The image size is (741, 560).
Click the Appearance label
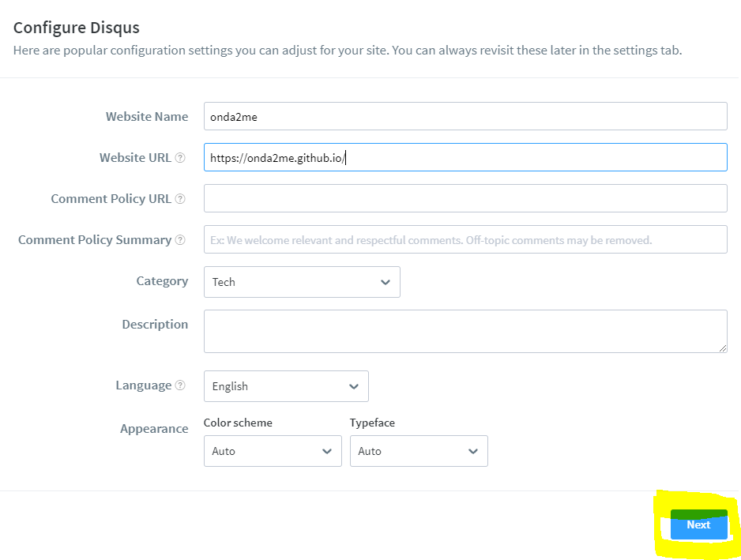(x=154, y=429)
